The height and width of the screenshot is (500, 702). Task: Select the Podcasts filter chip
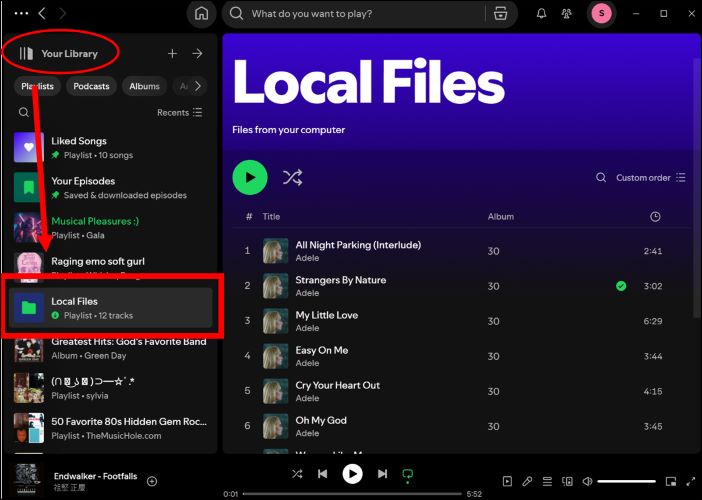pyautogui.click(x=91, y=86)
